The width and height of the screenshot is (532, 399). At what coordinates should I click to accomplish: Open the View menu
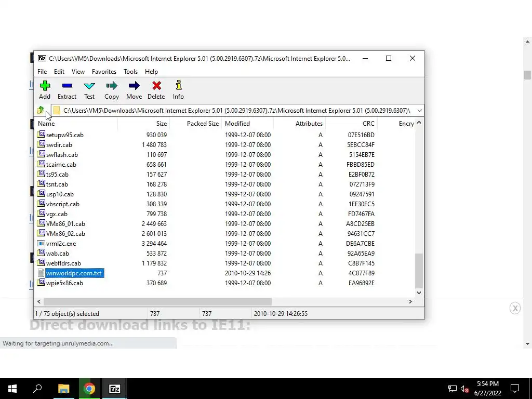click(x=78, y=72)
